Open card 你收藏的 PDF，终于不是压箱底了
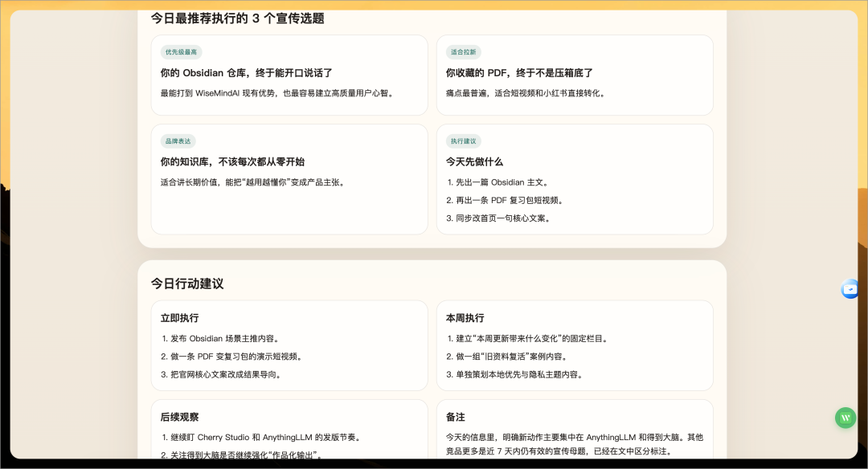The image size is (868, 469). click(575, 75)
